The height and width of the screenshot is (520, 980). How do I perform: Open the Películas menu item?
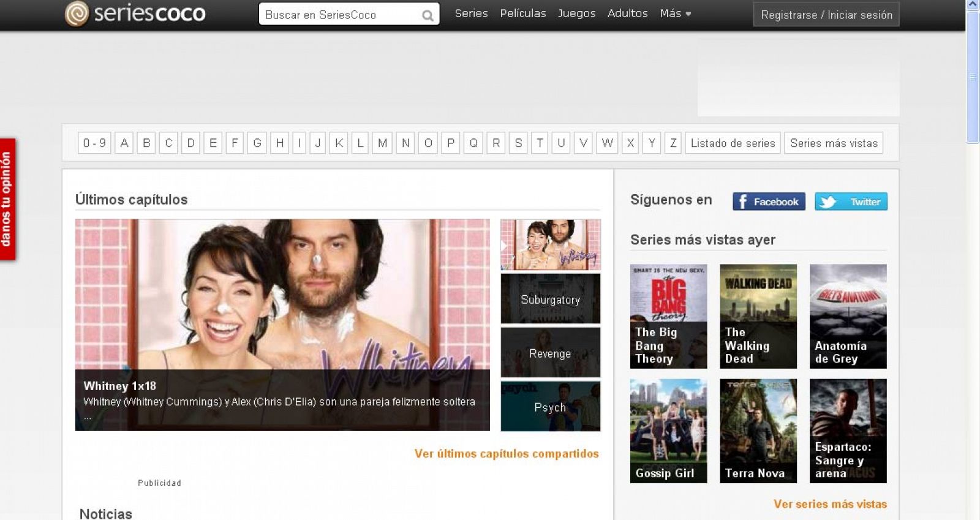[522, 13]
